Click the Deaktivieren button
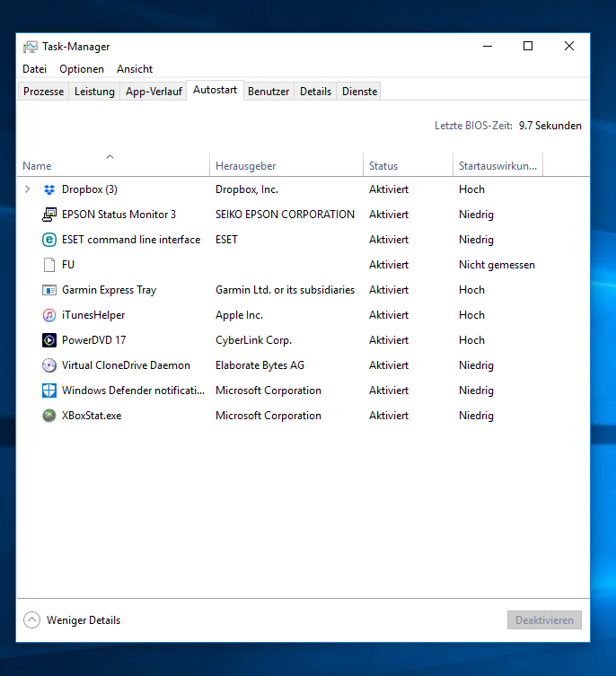The height and width of the screenshot is (676, 616). click(x=544, y=620)
